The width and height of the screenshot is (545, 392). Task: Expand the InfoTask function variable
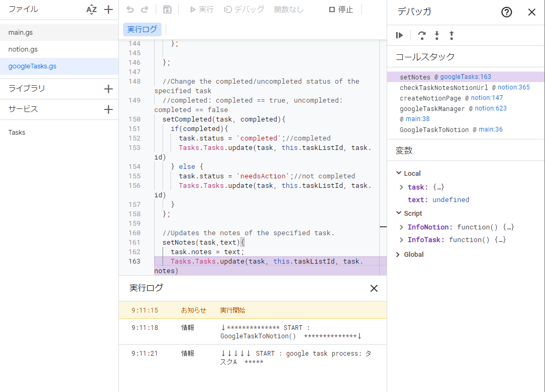point(401,240)
